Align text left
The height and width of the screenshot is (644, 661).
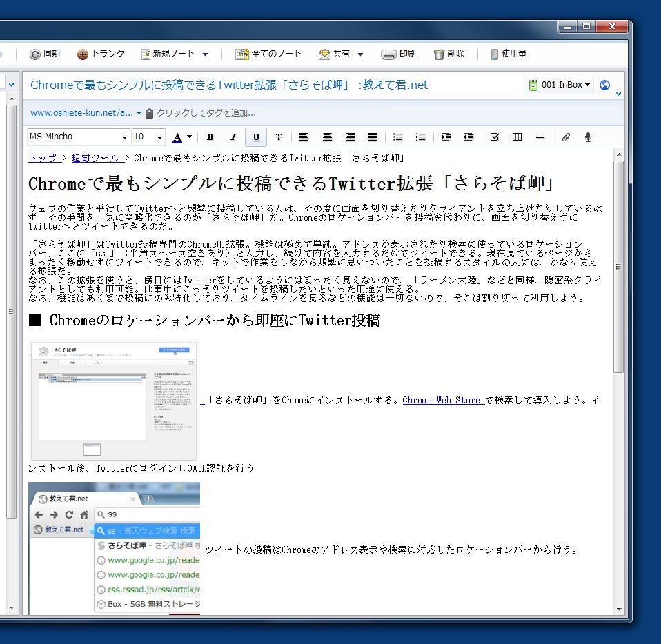coord(304,137)
